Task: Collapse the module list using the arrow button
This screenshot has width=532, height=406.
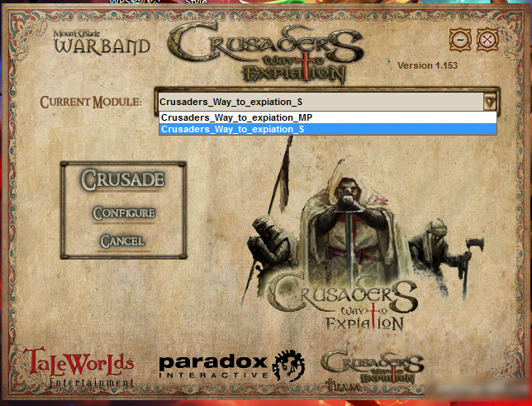Action: (489, 101)
